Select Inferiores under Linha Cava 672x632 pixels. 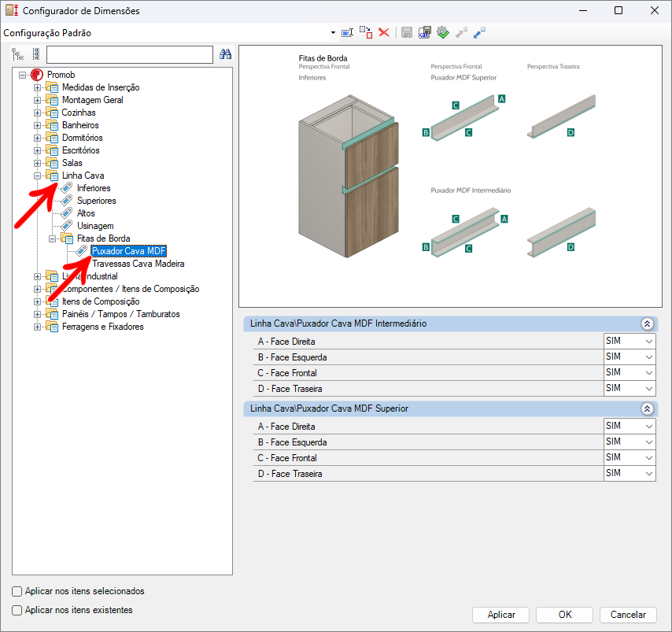pyautogui.click(x=94, y=188)
